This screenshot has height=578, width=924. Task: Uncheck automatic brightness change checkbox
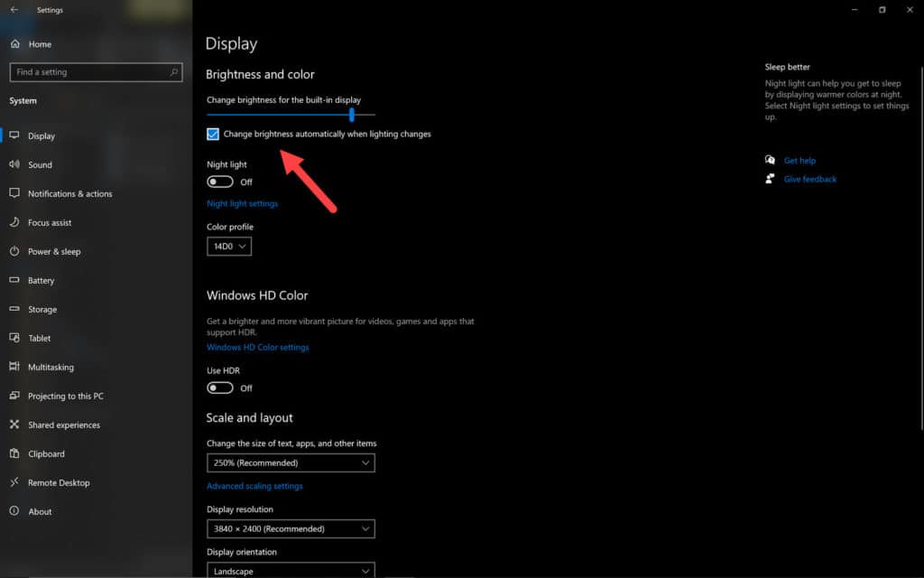213,135
